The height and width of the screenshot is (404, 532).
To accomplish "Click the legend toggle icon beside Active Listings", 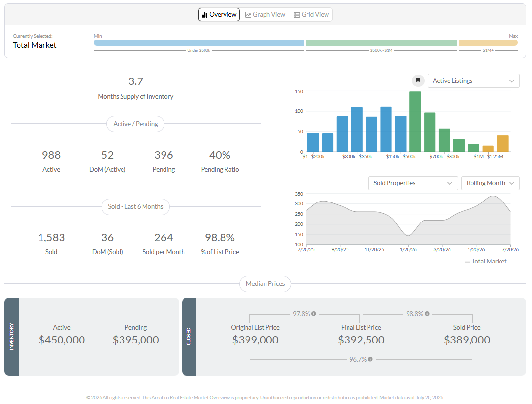I will tap(418, 81).
